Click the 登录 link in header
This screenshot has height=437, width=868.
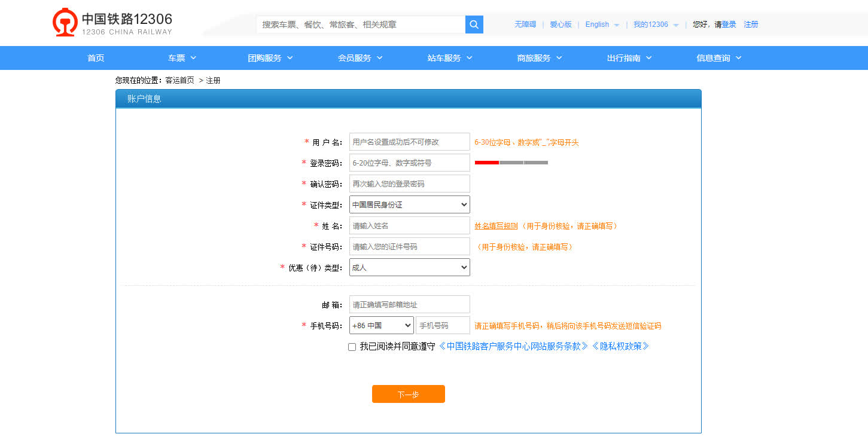point(729,25)
